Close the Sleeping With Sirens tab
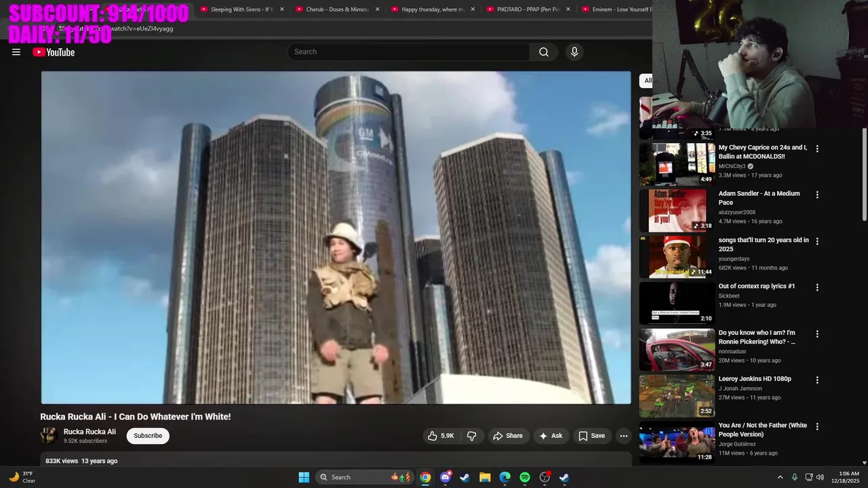Image resolution: width=868 pixels, height=488 pixels. 282,9
